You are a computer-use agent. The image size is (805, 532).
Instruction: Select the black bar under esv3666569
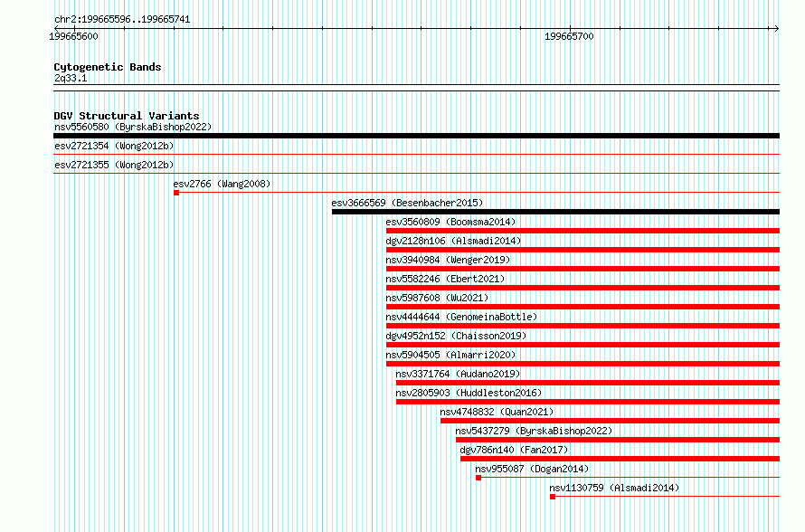point(555,212)
